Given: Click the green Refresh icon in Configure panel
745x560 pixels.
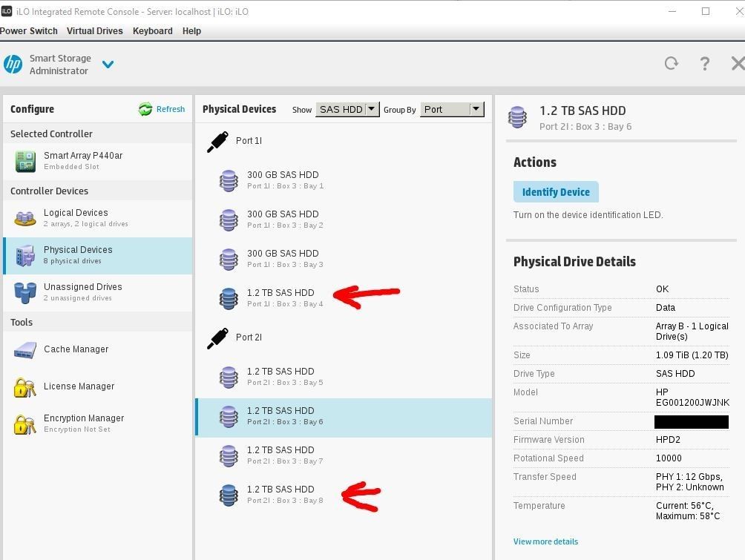Looking at the screenshot, I should pyautogui.click(x=145, y=109).
